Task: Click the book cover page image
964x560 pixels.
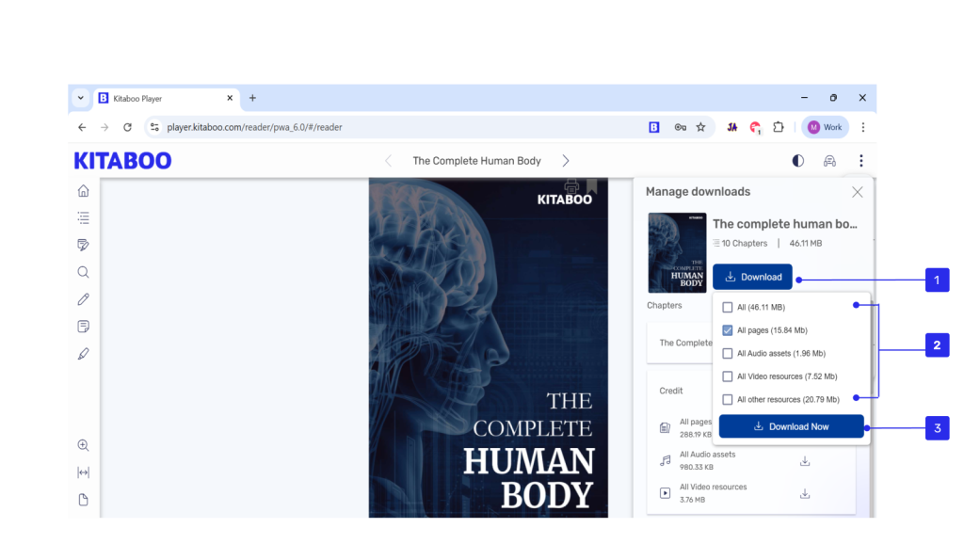Action: 489,348
